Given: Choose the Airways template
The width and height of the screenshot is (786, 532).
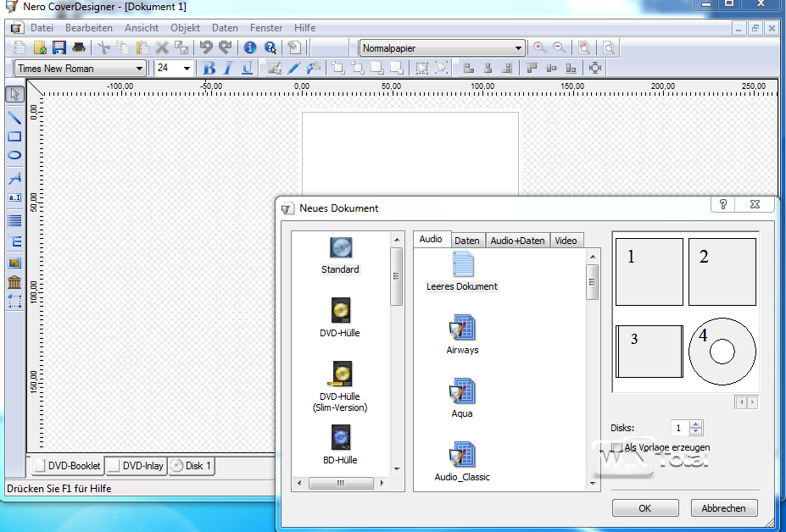Looking at the screenshot, I should click(x=462, y=335).
